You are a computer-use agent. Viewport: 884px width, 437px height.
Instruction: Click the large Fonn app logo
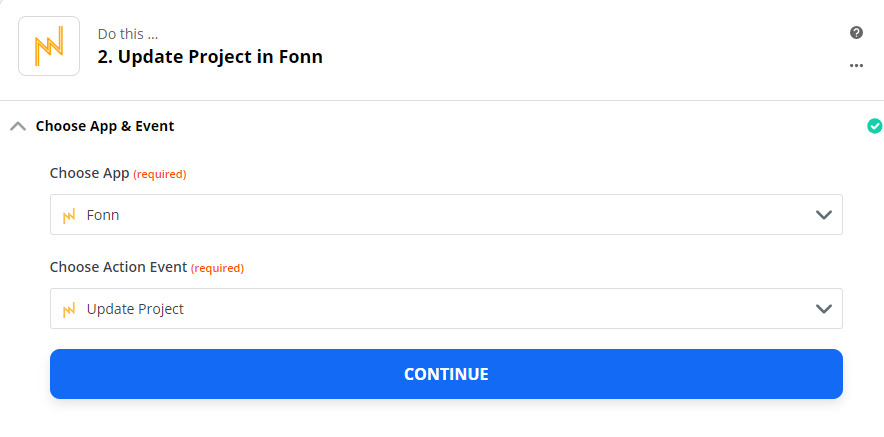pos(49,46)
